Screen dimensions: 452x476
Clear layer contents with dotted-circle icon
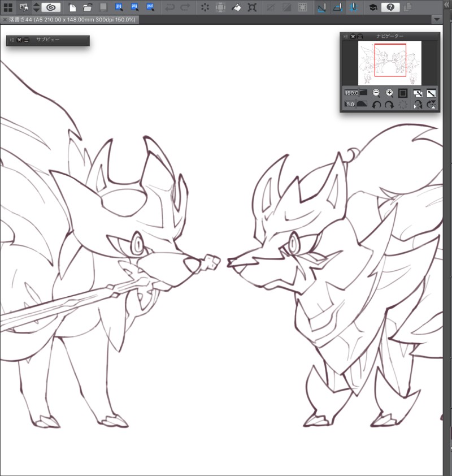coord(205,7)
